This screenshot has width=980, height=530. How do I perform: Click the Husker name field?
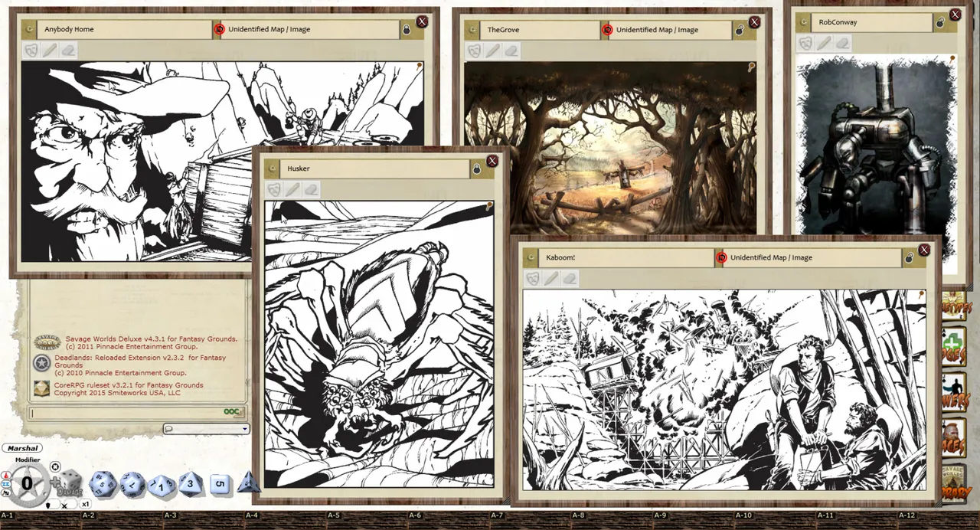(375, 168)
